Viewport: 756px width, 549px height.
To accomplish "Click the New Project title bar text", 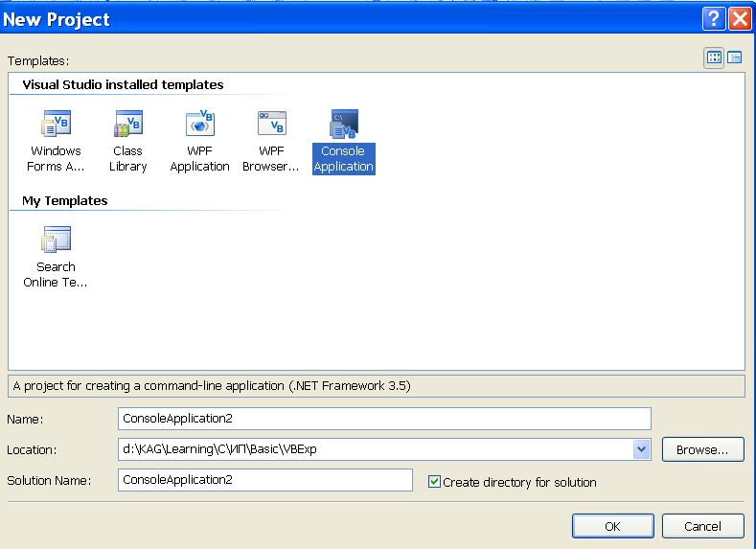I will point(57,20).
